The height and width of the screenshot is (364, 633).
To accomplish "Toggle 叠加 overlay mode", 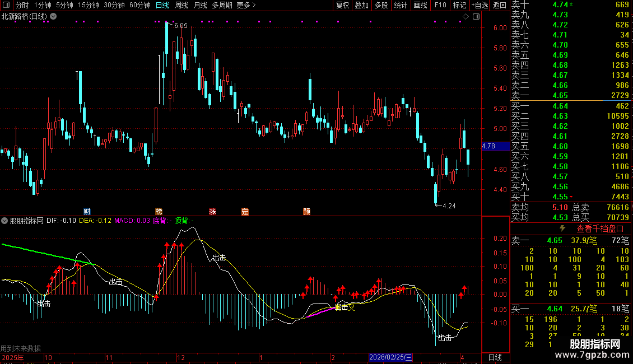I will click(x=361, y=5).
